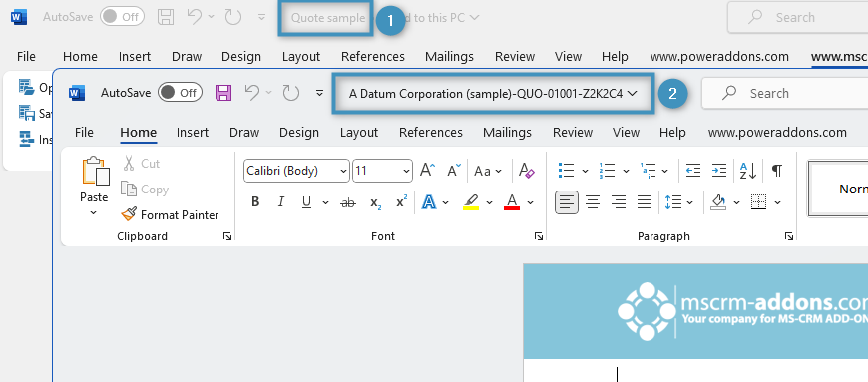This screenshot has width=868, height=382.
Task: Expand the Paste options arrow
Action: [x=94, y=213]
